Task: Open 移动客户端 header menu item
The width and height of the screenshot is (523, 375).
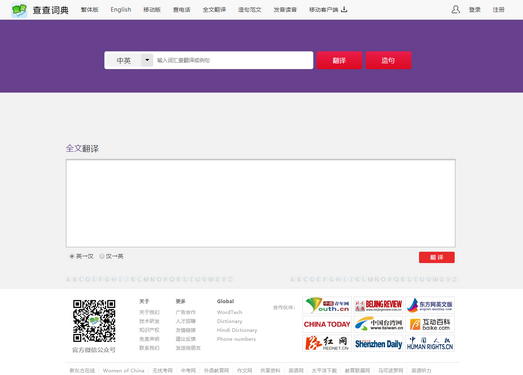Action: pyautogui.click(x=324, y=10)
